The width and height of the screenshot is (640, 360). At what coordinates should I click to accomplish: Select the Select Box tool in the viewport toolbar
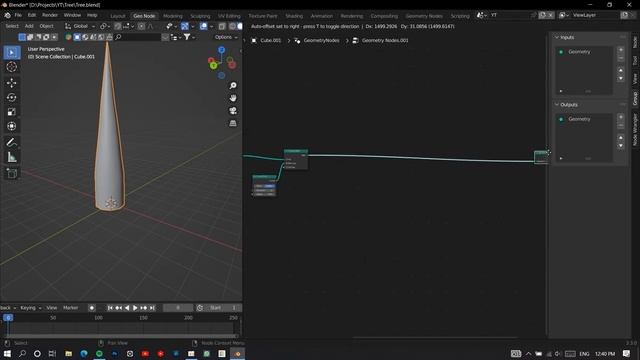point(11,52)
